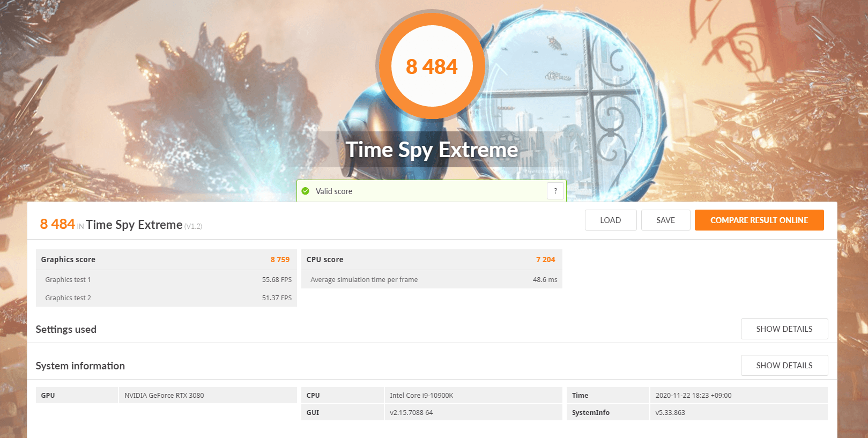Image resolution: width=868 pixels, height=438 pixels.
Task: Click the Graphics score value 8 759
Action: click(x=280, y=259)
